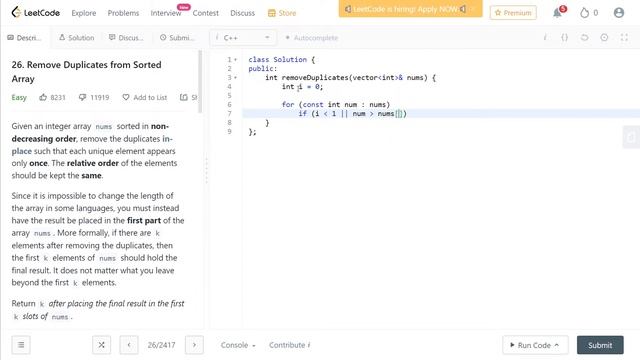This screenshot has height=360, width=640.
Task: Place cursor on code line 7
Action: (441, 113)
